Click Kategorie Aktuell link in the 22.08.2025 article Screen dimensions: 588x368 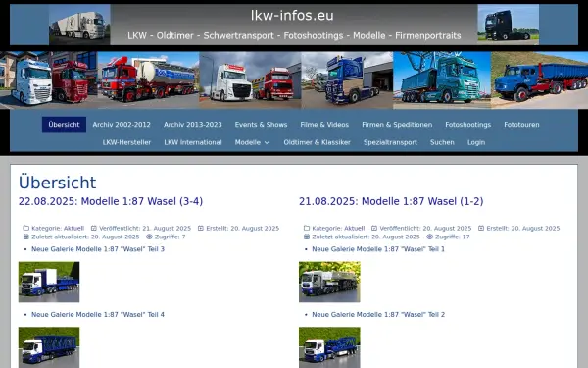73,229
